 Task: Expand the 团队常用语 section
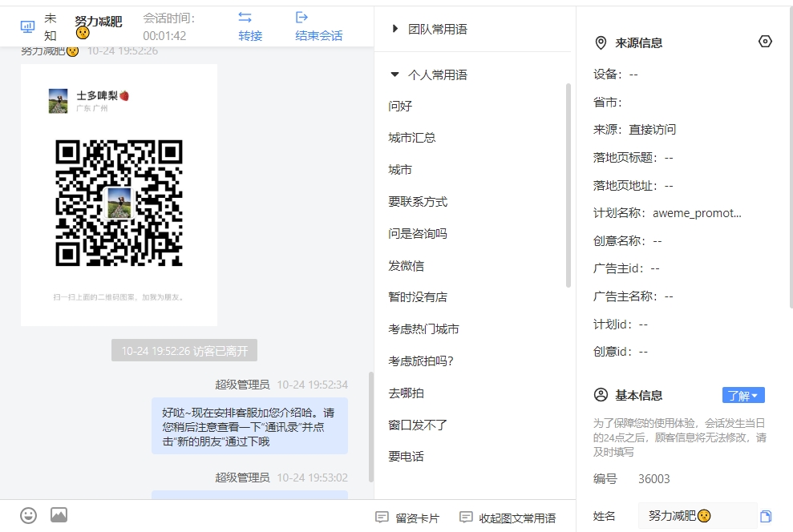click(x=395, y=29)
